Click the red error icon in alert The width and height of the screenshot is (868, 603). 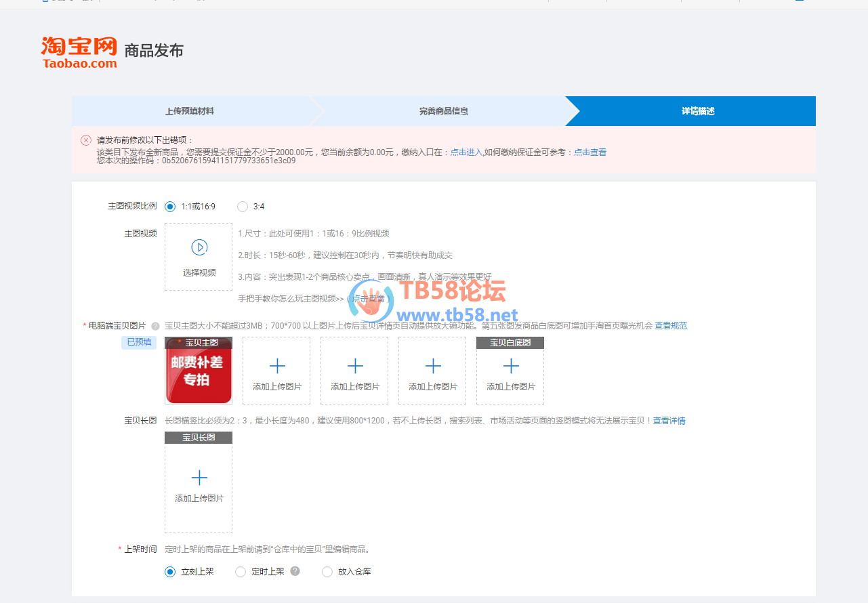pyautogui.click(x=86, y=140)
